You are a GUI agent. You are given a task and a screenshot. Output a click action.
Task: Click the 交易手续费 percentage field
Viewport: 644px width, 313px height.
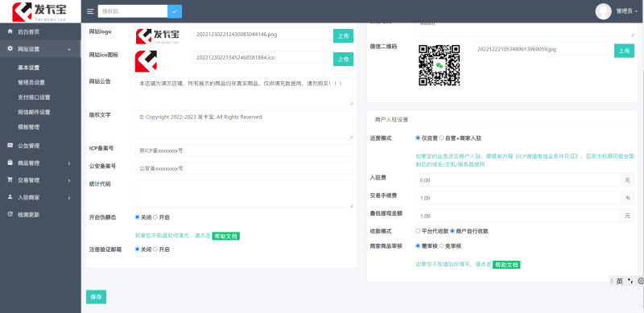coord(518,198)
